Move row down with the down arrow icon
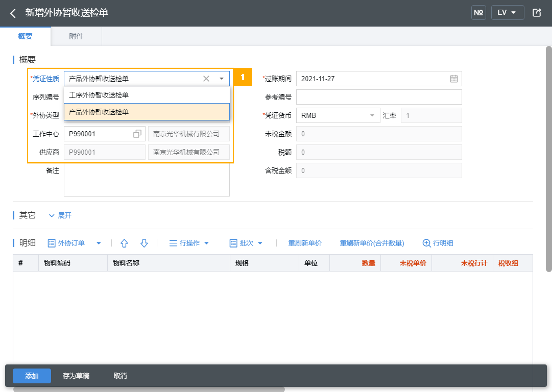 pyautogui.click(x=144, y=243)
